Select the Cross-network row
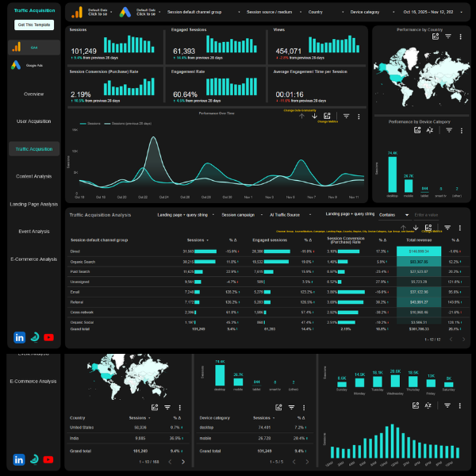 pos(268,313)
